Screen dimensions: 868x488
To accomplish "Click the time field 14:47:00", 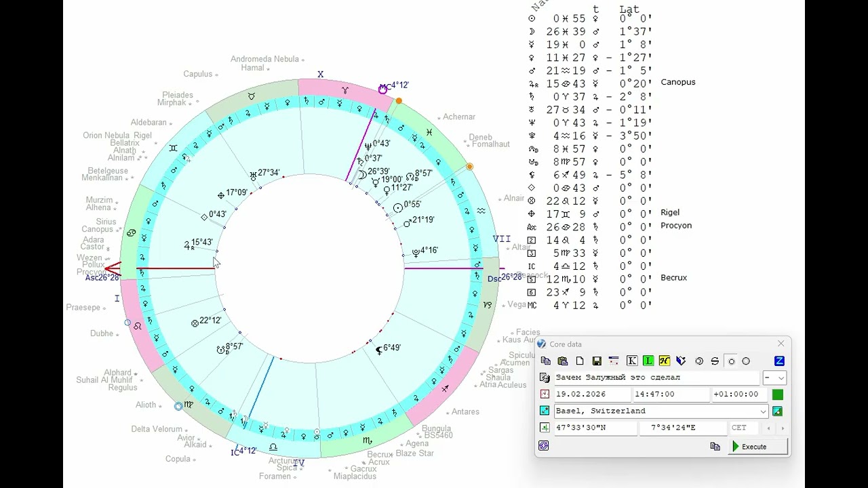I will click(x=670, y=394).
